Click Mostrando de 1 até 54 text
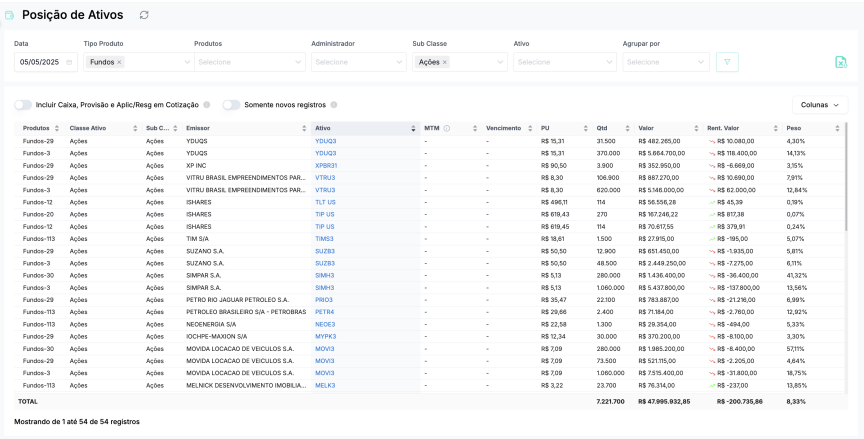The image size is (864, 439). [77, 422]
